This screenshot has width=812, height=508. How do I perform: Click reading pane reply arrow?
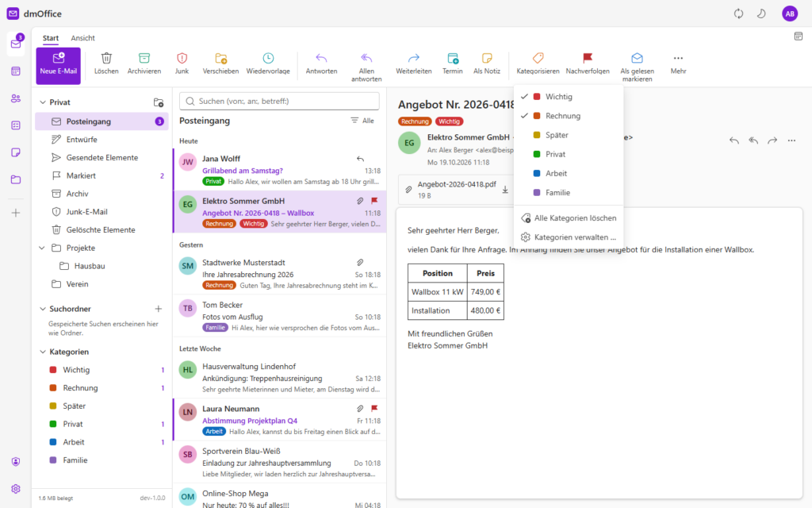[x=733, y=140]
